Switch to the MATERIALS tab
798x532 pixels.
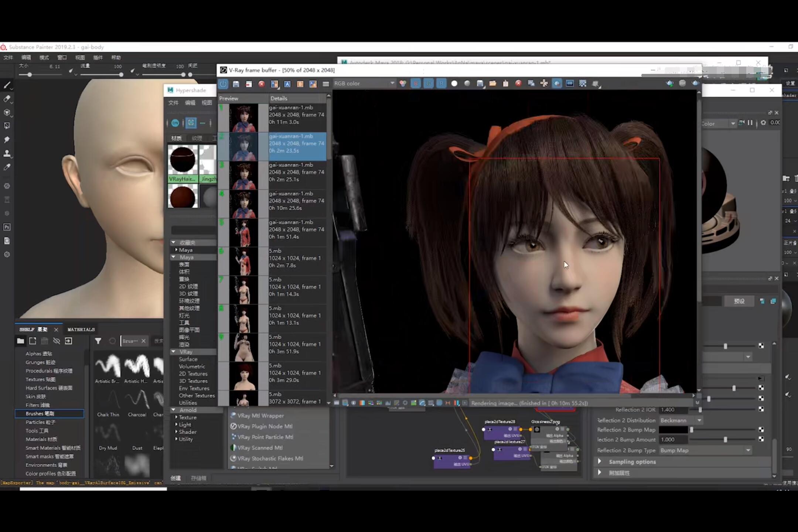81,329
